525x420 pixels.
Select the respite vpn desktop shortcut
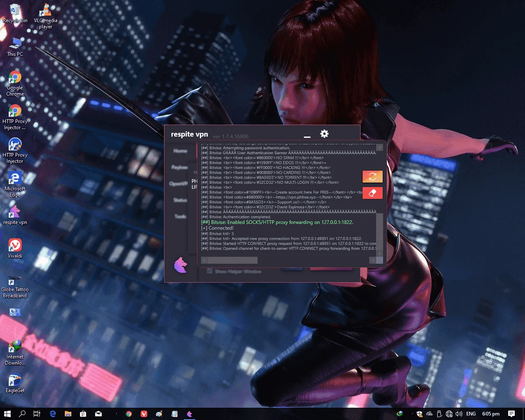[15, 215]
